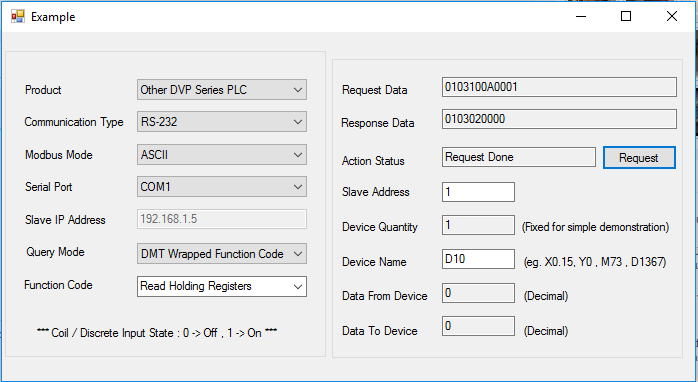This screenshot has width=698, height=382.
Task: Focus the Slave Address input box
Action: tap(478, 192)
